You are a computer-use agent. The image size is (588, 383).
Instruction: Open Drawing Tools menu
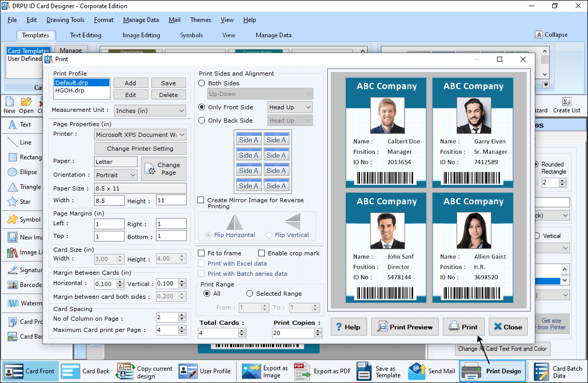tap(65, 20)
